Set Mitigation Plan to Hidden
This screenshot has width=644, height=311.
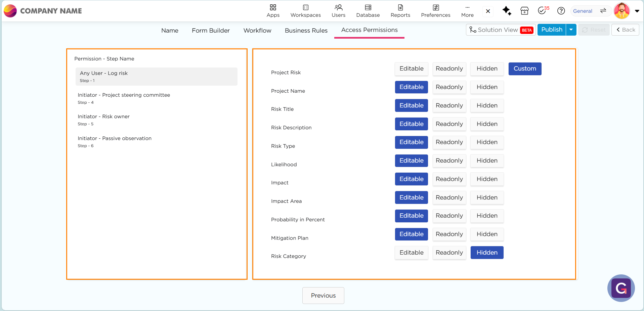coord(487,234)
